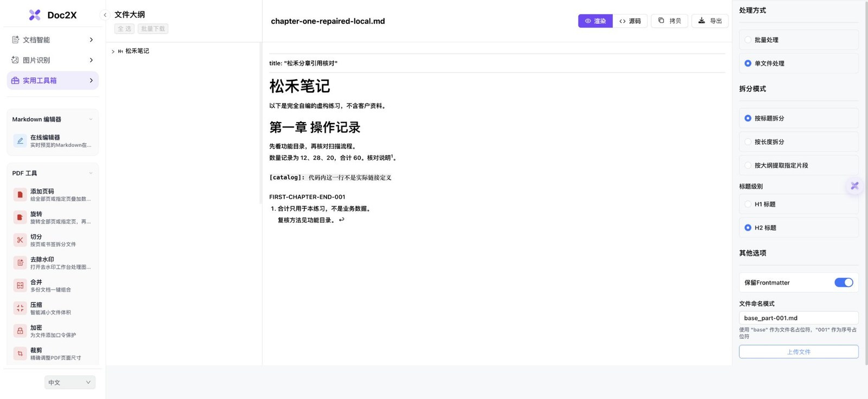The width and height of the screenshot is (868, 399).
Task: Switch to the 源码 source view
Action: pos(630,21)
